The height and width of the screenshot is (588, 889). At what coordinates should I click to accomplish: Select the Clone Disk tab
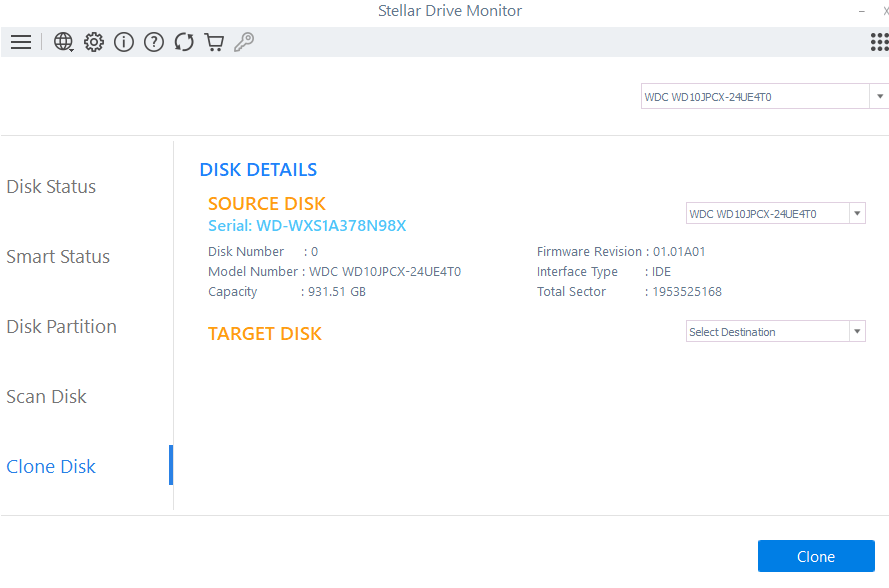point(51,466)
